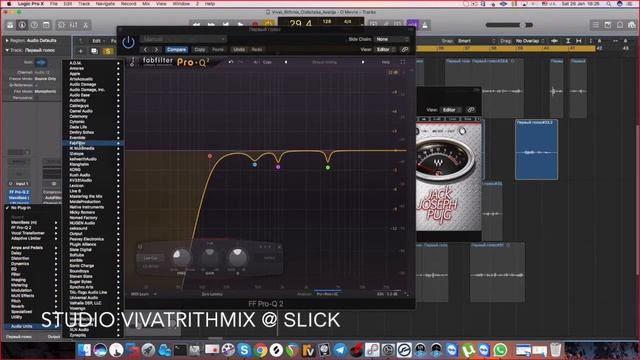Viewport: 640px width, 360px height.
Task: Open the Low Cut filter shape dropdown
Action: tap(150, 258)
